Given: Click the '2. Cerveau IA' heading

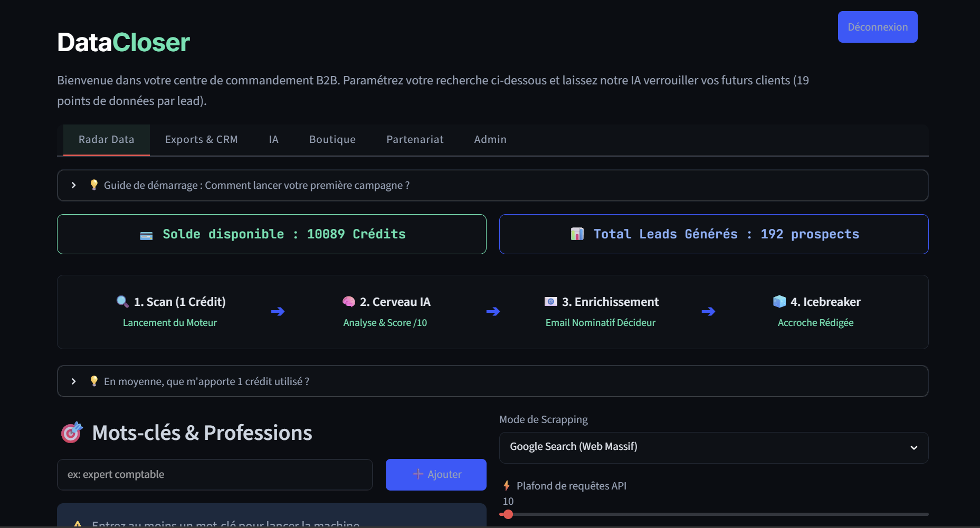Looking at the screenshot, I should click(395, 302).
